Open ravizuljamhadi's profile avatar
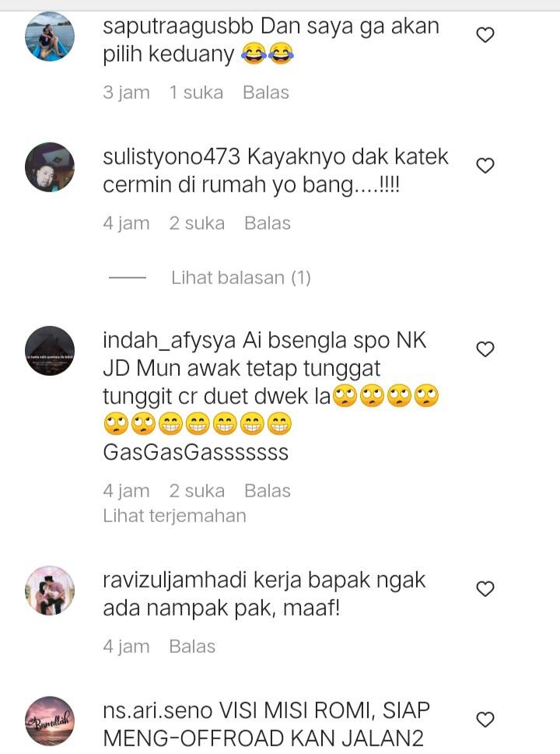Image resolution: width=560 pixels, height=754 pixels. 50,591
